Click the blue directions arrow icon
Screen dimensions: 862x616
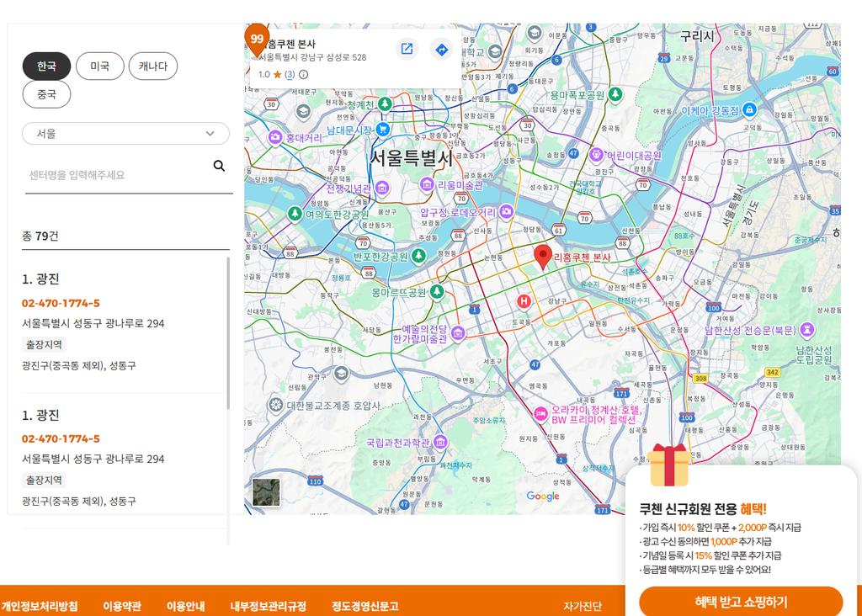coord(441,50)
